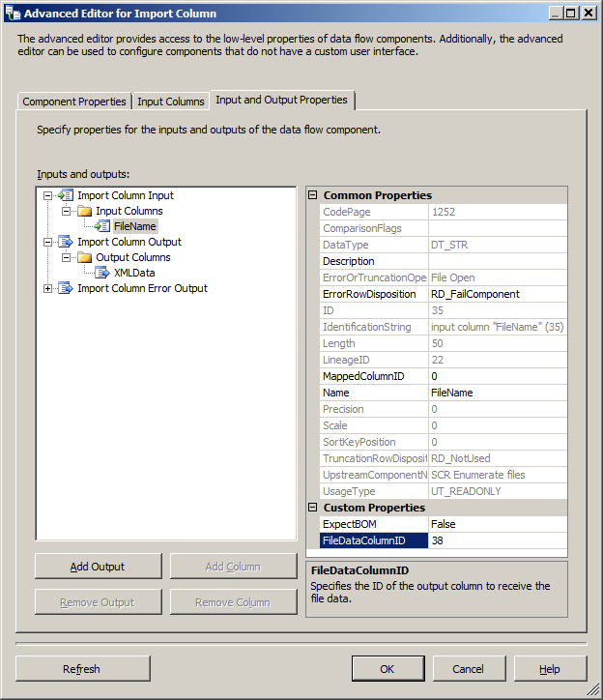Click the Import Column Input node icon

(x=65, y=195)
